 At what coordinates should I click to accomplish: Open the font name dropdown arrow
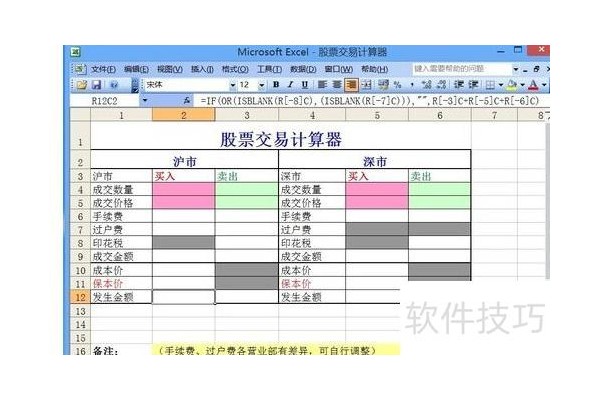[232, 85]
